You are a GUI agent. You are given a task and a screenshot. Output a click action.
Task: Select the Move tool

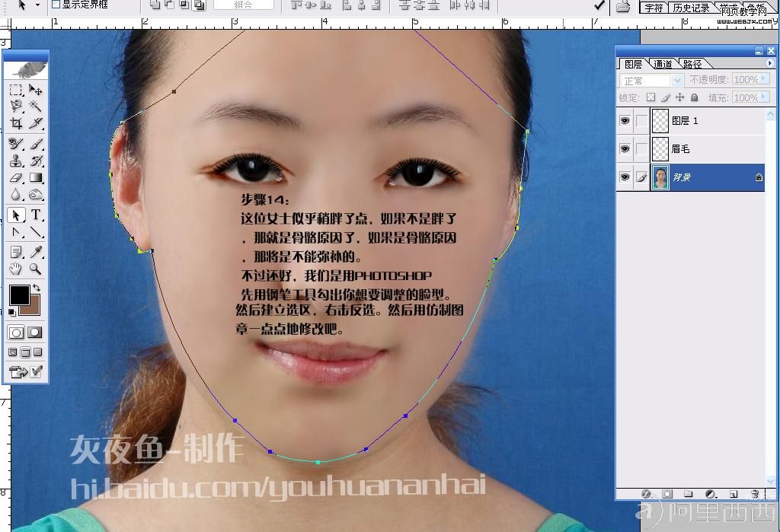point(35,90)
